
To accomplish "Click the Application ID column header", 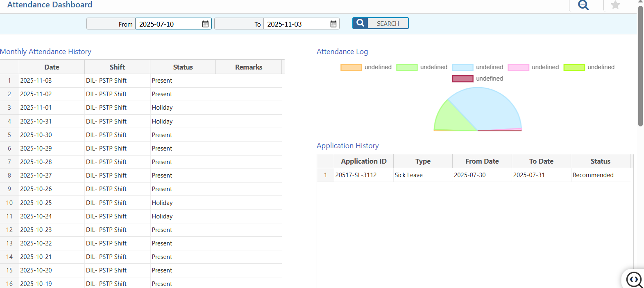I will click(x=363, y=161).
